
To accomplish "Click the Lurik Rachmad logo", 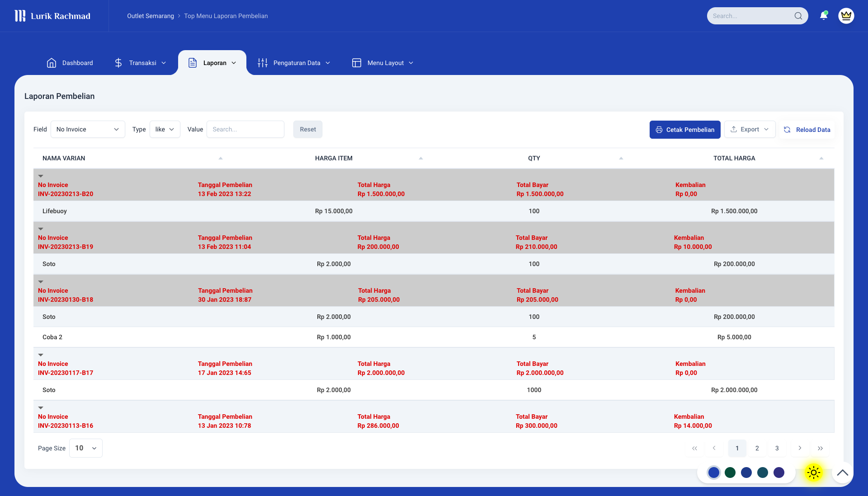I will pyautogui.click(x=53, y=16).
